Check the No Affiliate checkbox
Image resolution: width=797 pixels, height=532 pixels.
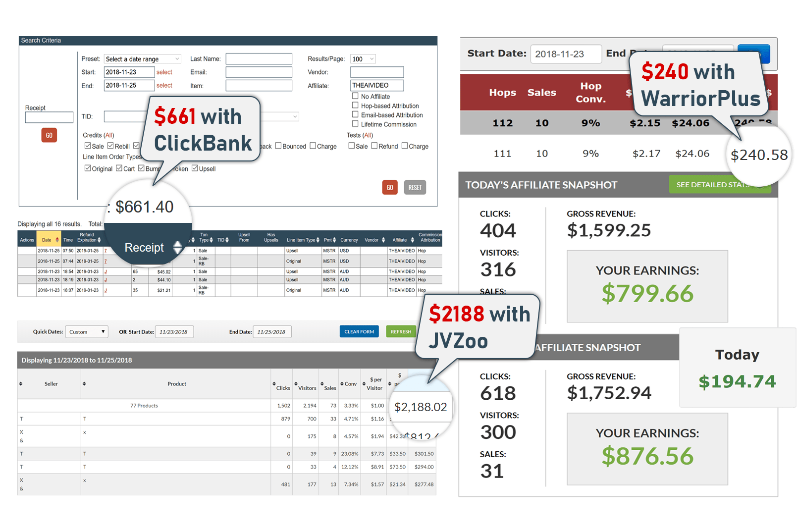tap(355, 96)
